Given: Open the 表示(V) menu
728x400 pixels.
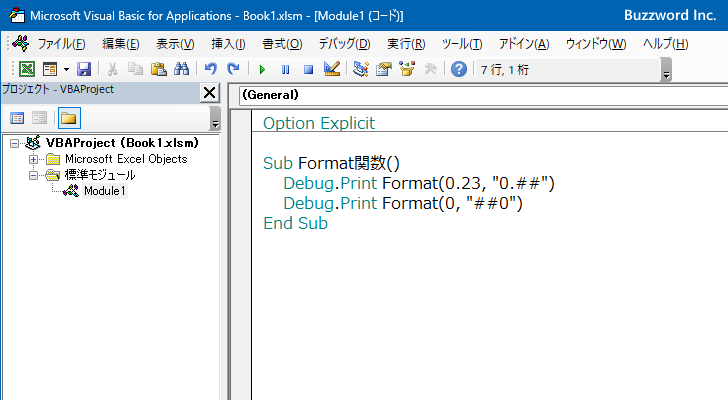Looking at the screenshot, I should tap(175, 44).
